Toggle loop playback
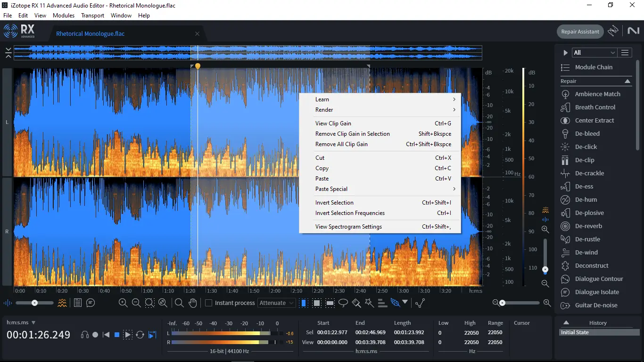The height and width of the screenshot is (362, 644). pyautogui.click(x=140, y=335)
